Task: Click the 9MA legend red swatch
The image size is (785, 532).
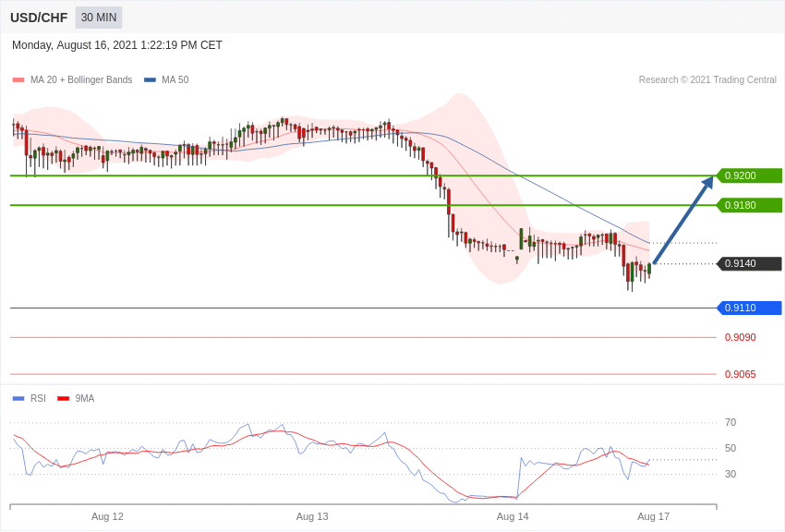Action: pos(64,399)
